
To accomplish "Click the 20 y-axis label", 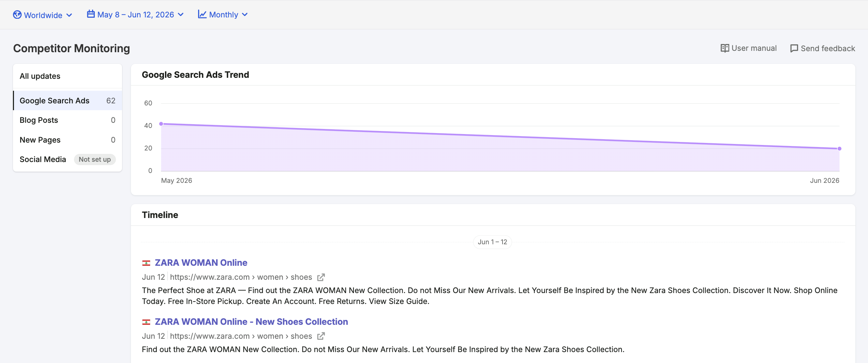I will point(148,148).
